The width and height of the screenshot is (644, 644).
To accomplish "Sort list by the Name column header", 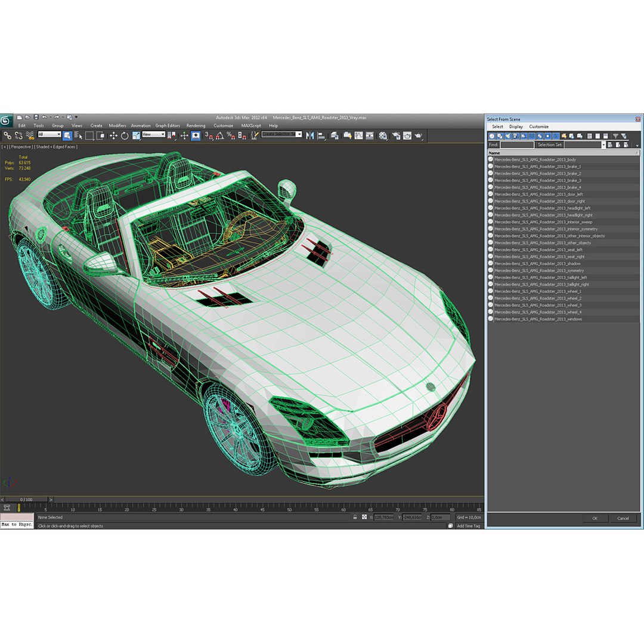I will click(x=563, y=153).
